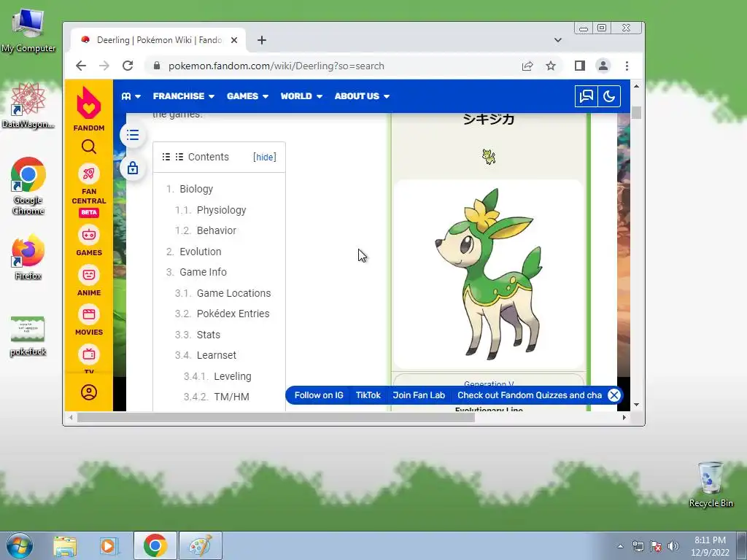
Task: Click the browser back arrow
Action: pyautogui.click(x=81, y=66)
